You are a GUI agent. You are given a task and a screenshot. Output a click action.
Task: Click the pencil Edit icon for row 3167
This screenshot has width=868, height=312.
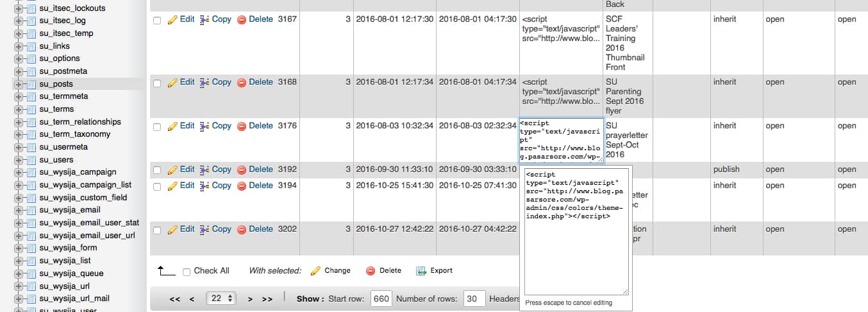172,20
